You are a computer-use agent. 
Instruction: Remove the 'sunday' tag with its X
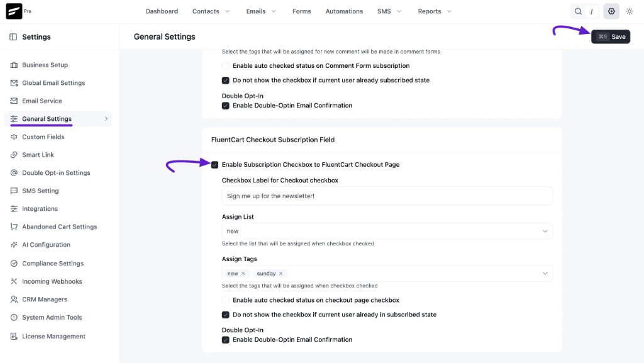click(281, 274)
